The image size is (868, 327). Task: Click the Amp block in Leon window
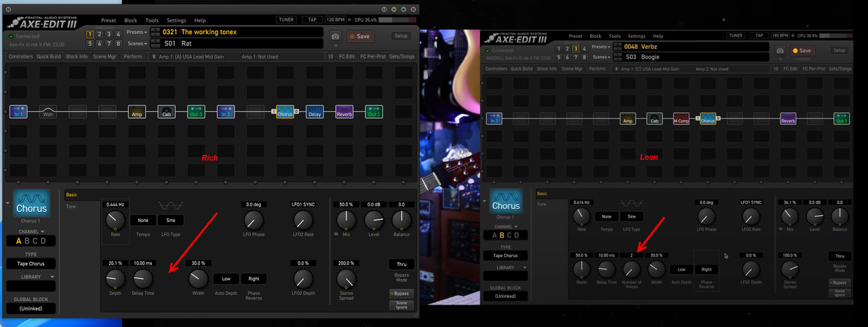[628, 119]
